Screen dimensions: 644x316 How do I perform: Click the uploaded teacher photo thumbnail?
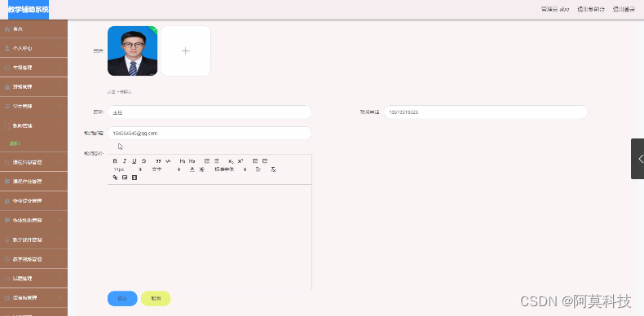(132, 50)
